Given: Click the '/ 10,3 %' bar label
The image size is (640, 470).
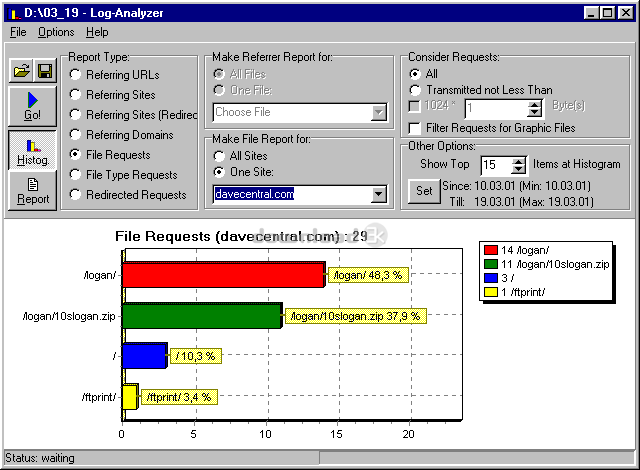Looking at the screenshot, I should (196, 356).
